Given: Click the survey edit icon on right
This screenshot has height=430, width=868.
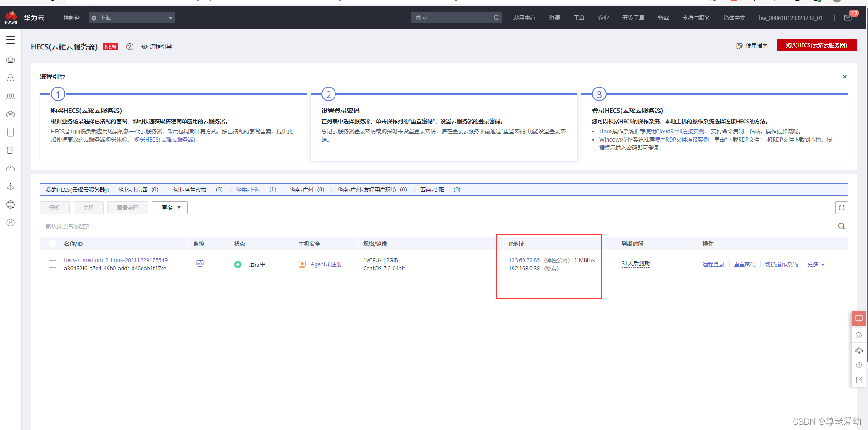Looking at the screenshot, I should 858,381.
